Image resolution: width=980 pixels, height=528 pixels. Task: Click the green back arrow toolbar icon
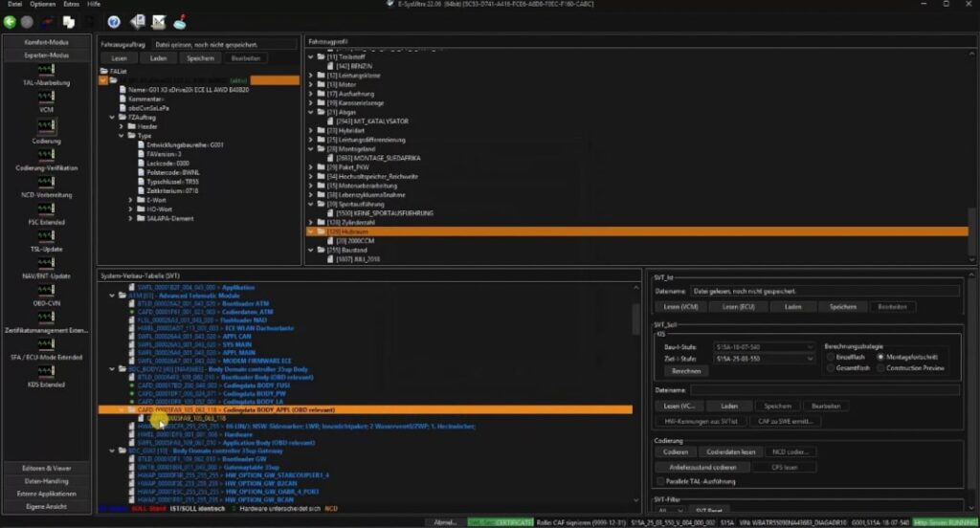tap(11, 21)
